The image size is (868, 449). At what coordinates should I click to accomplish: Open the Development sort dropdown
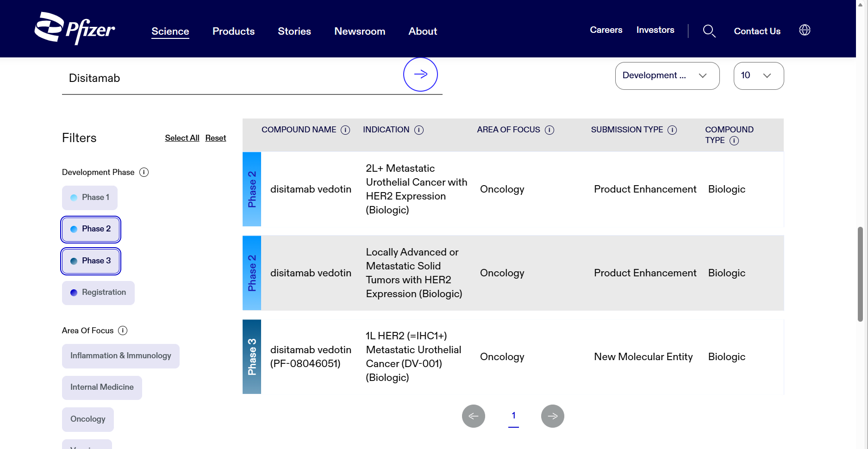[x=667, y=76]
